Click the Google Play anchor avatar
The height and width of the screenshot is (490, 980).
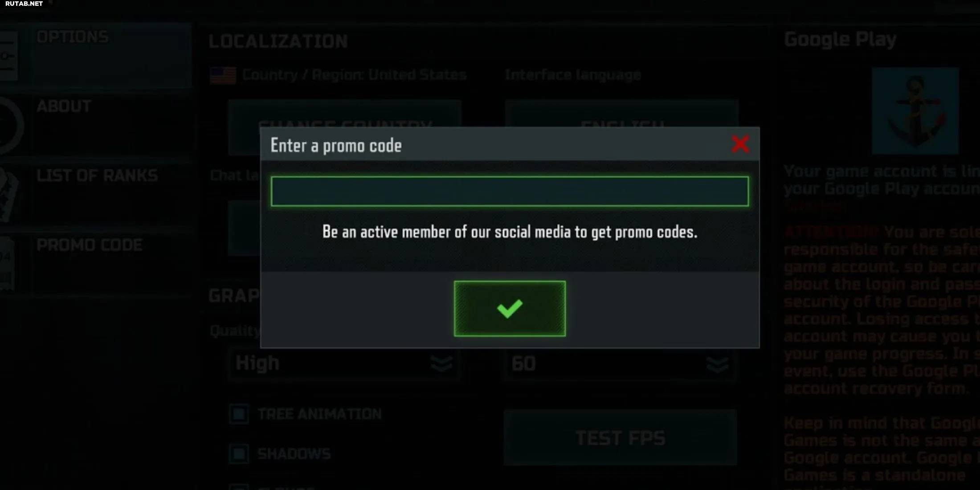[915, 111]
